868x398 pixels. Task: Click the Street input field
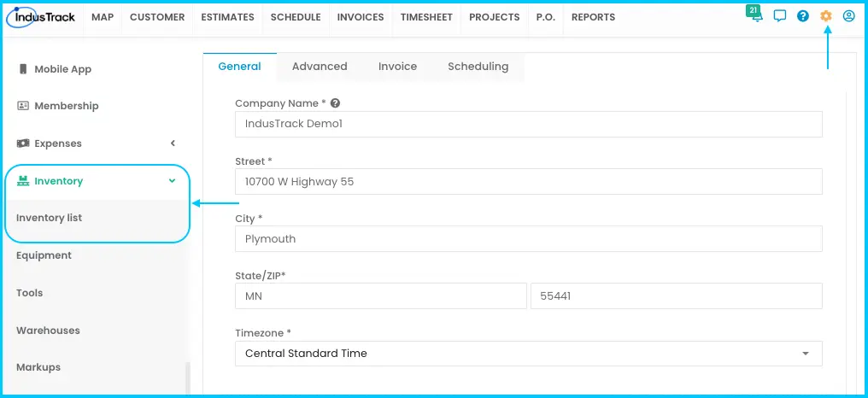pyautogui.click(x=529, y=182)
